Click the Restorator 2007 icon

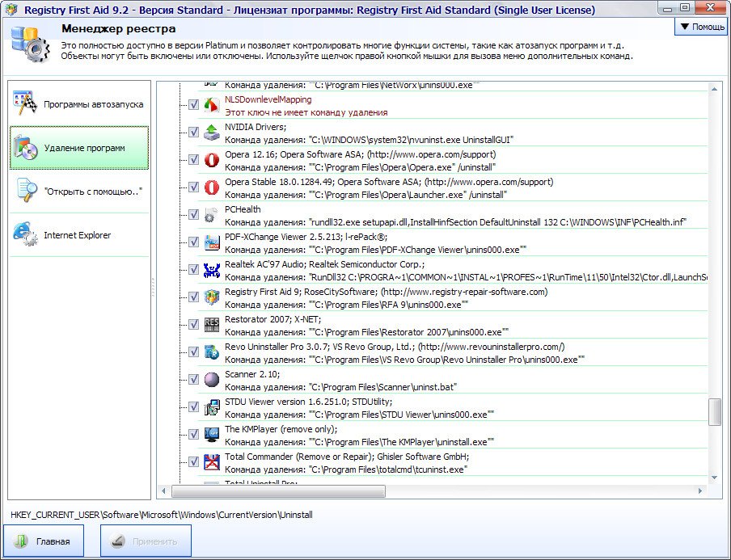point(212,325)
